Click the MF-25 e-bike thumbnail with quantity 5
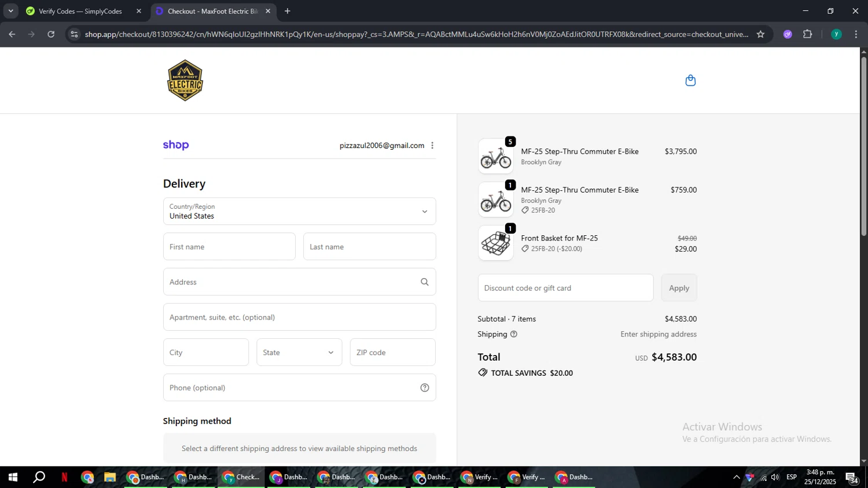 [x=496, y=156]
